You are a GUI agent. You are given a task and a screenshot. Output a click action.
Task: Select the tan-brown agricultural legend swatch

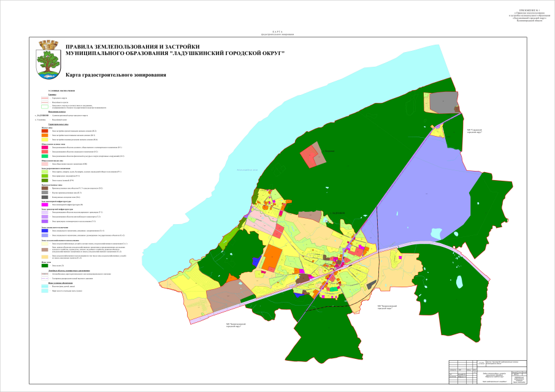pos(45,250)
